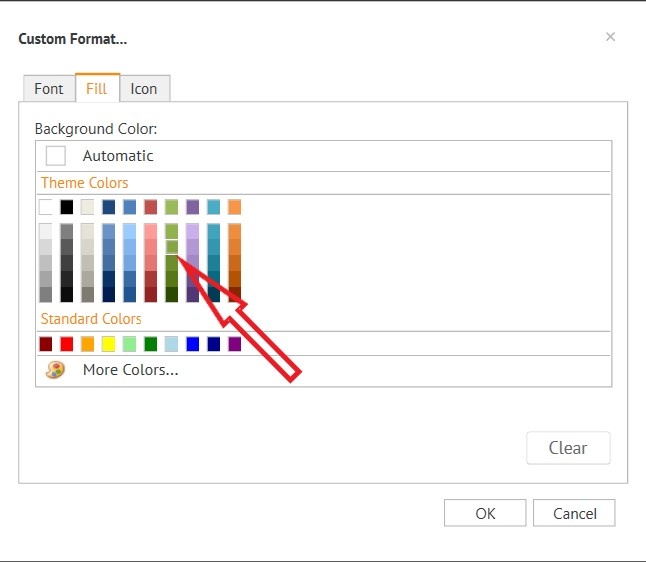Pick the darkest green shade in theme column
Viewport: 646px width, 562px height.
point(172,294)
